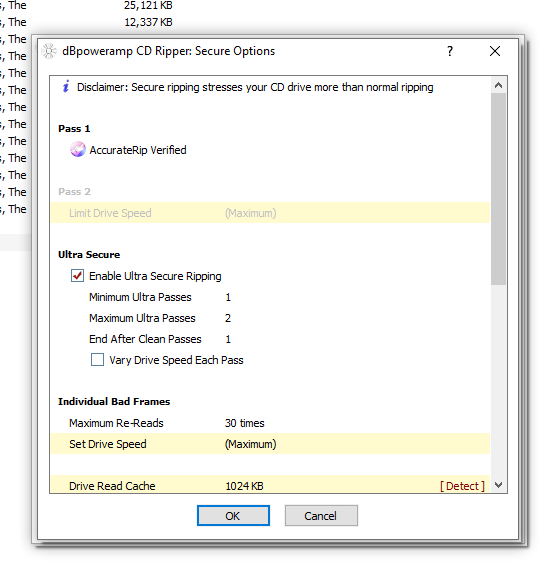Click the vertical scrollbar thumb

pos(499,189)
